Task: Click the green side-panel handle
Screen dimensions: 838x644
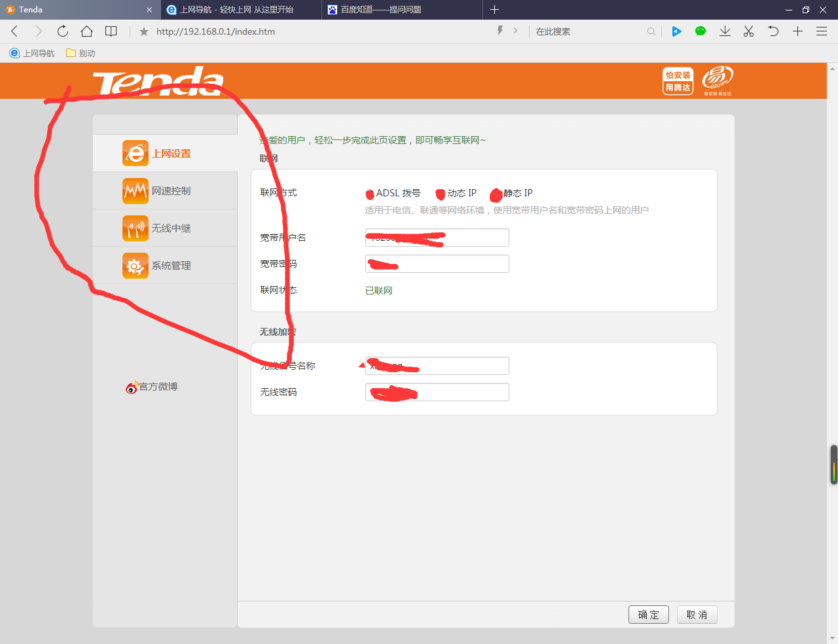Action: [x=834, y=465]
